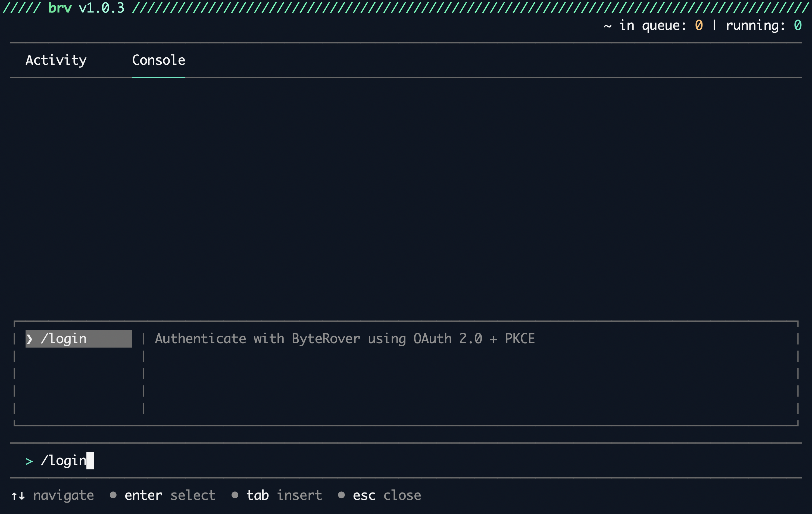This screenshot has height=514, width=812.
Task: Click the > prompt in the command input
Action: coord(29,461)
